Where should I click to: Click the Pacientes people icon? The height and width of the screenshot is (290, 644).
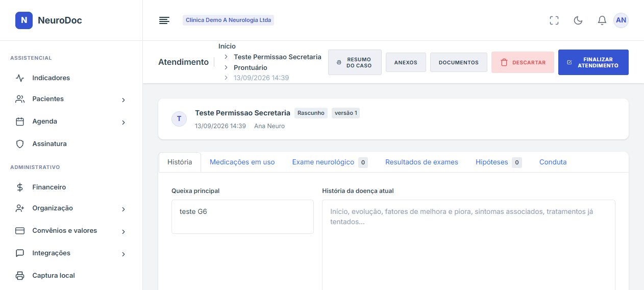coord(20,99)
